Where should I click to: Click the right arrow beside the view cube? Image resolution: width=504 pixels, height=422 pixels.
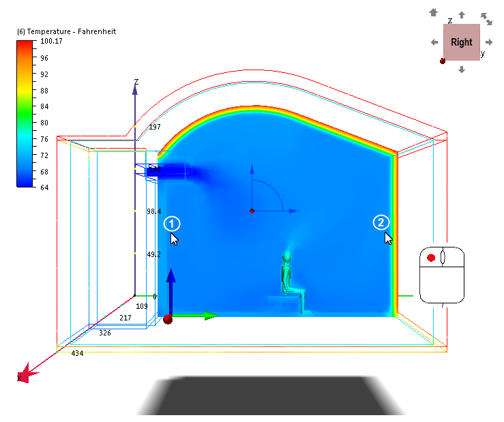[x=489, y=42]
